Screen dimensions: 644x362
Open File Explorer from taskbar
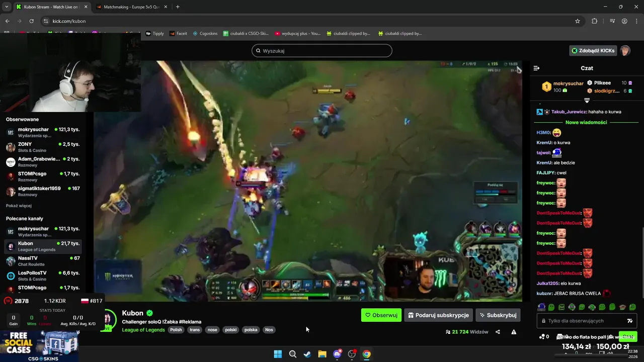(x=322, y=354)
